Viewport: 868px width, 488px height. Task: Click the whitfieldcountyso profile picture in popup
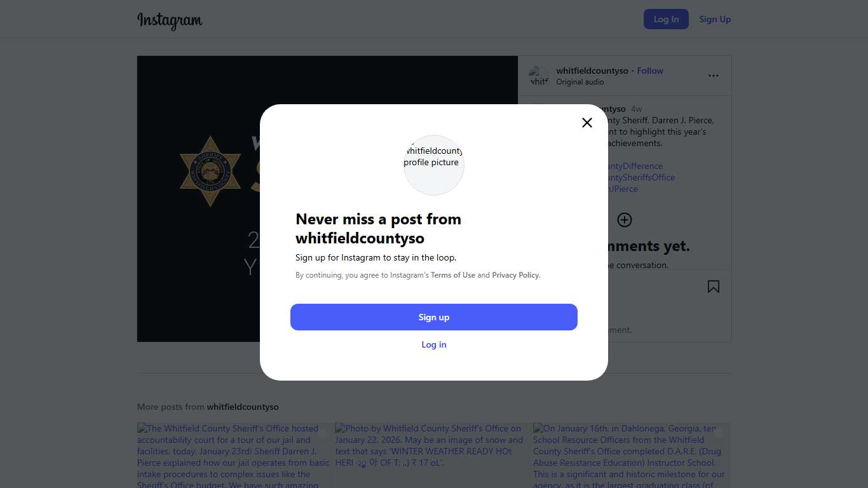434,165
